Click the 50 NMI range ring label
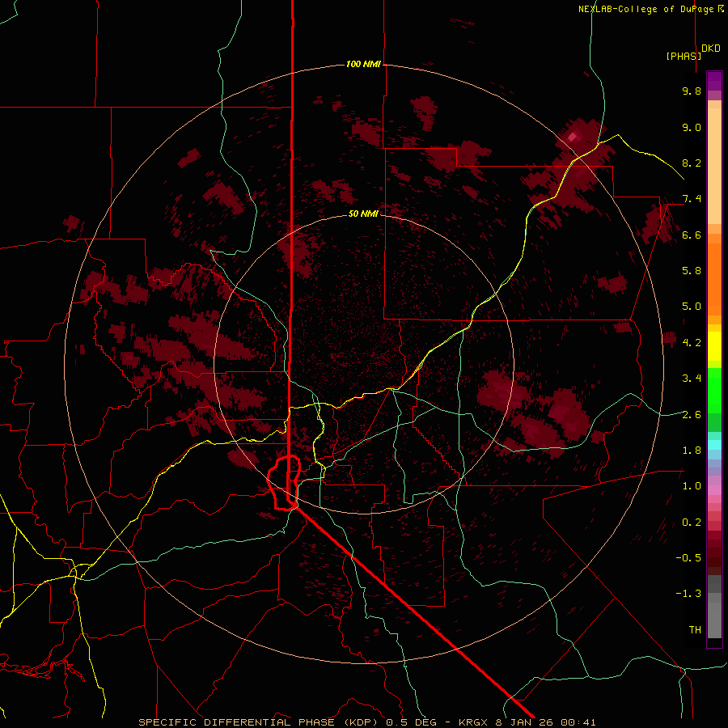This screenshot has width=728, height=728. click(x=363, y=214)
